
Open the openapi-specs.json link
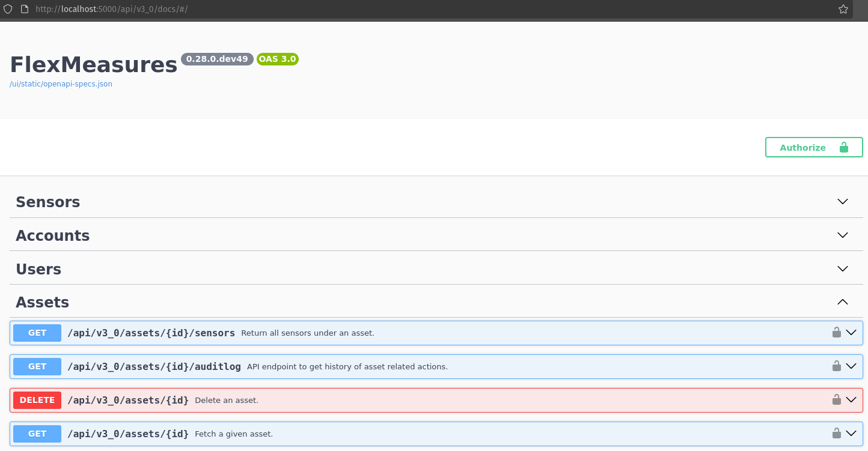click(x=61, y=83)
